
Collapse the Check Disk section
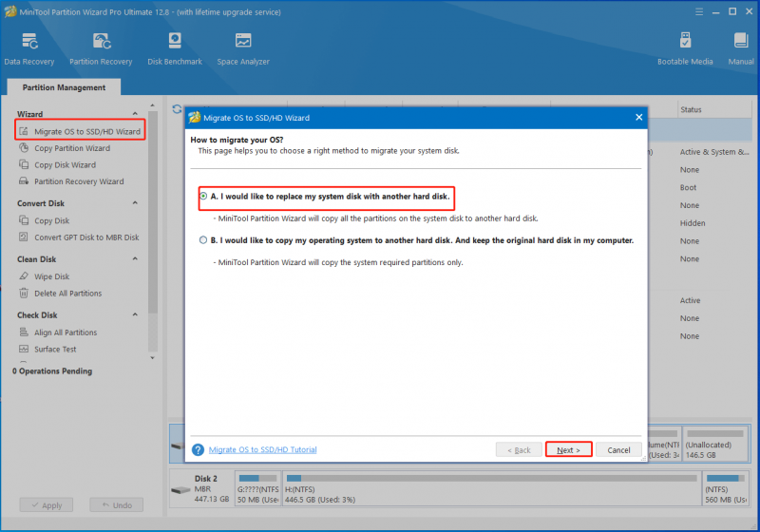(135, 314)
